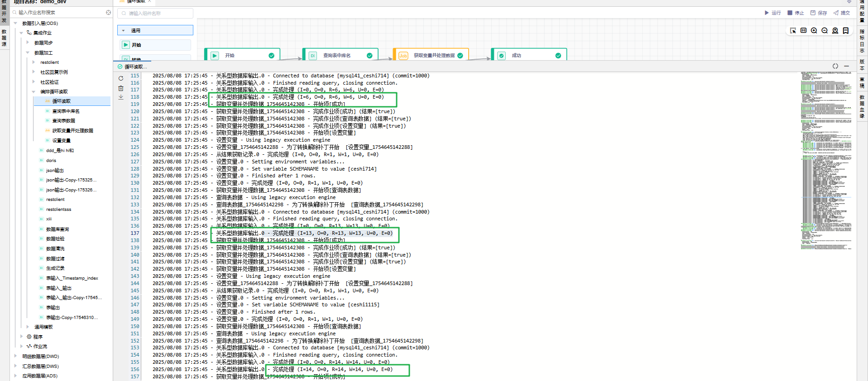Open the 设置变量 tree item

tap(61, 140)
